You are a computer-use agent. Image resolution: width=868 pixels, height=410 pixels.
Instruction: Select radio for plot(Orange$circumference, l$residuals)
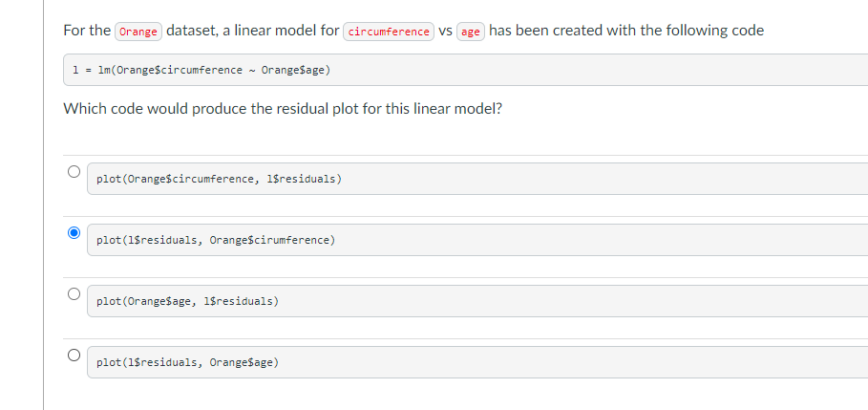[74, 172]
